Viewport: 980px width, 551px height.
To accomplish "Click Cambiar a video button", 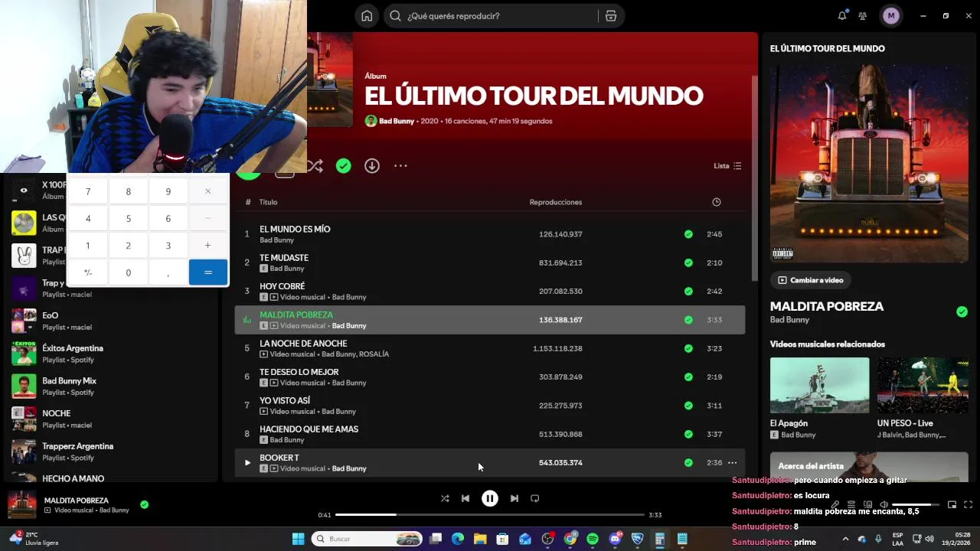I will coord(810,280).
